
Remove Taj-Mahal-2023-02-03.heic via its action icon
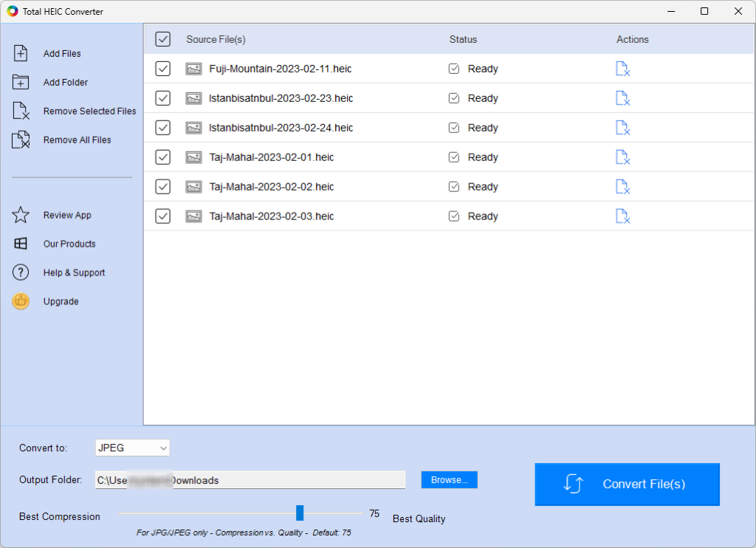(x=623, y=216)
